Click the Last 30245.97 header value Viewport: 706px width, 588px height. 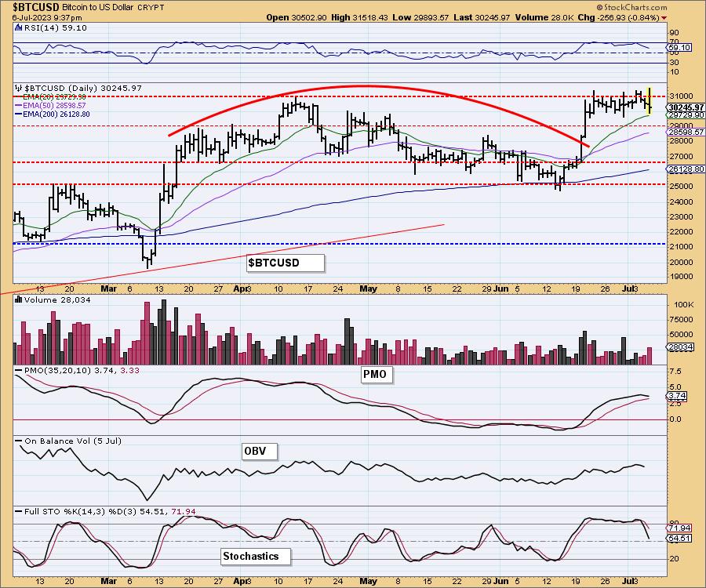(x=482, y=17)
